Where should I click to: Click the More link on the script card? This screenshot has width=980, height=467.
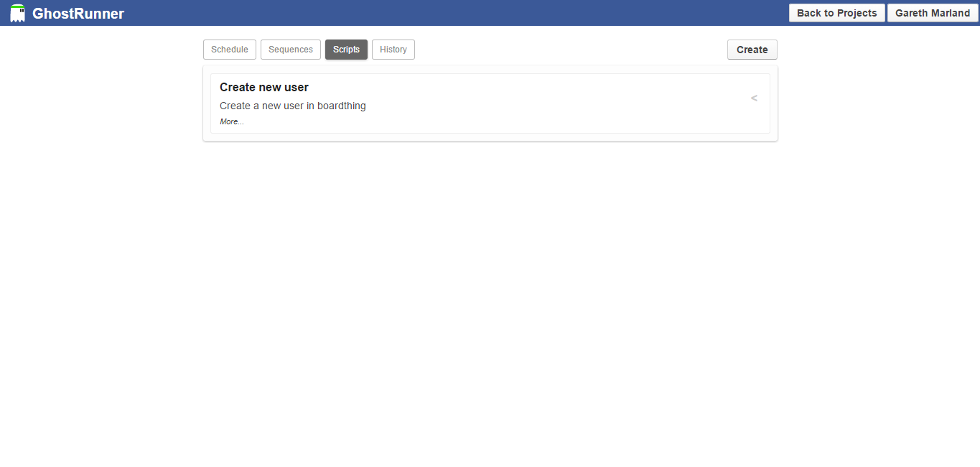pyautogui.click(x=230, y=121)
